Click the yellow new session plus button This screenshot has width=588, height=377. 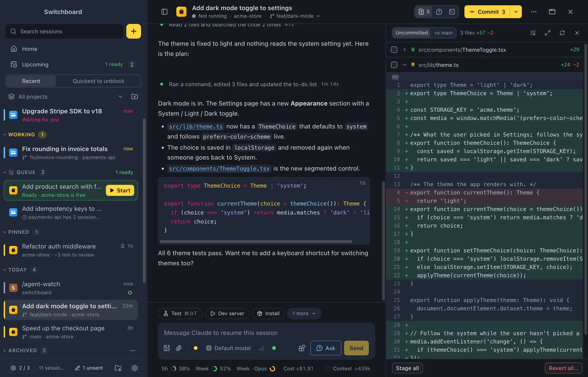click(x=133, y=31)
